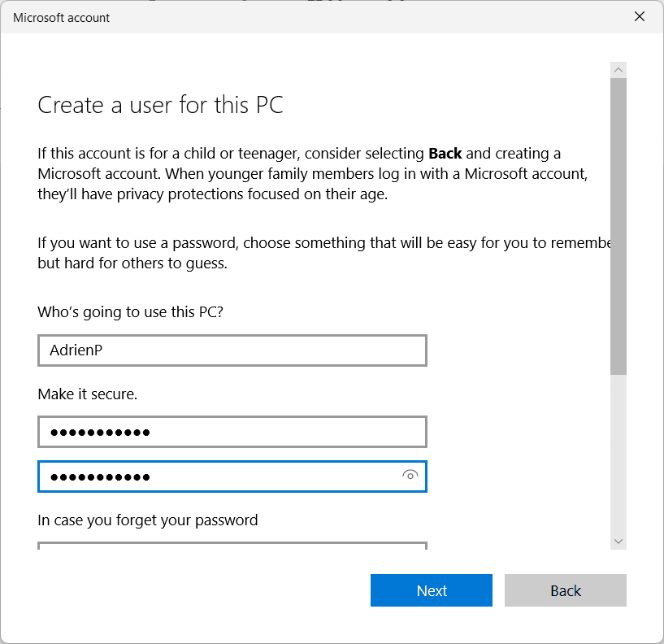664x644 pixels.
Task: Click the scrollbar up arrow
Action: (x=618, y=70)
